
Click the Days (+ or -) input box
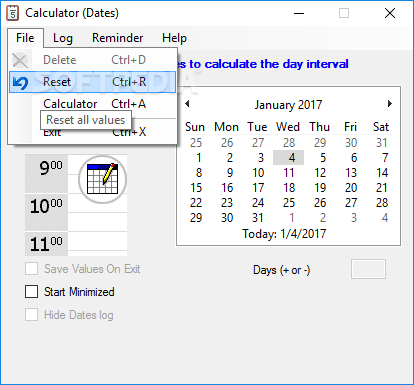[x=368, y=269]
